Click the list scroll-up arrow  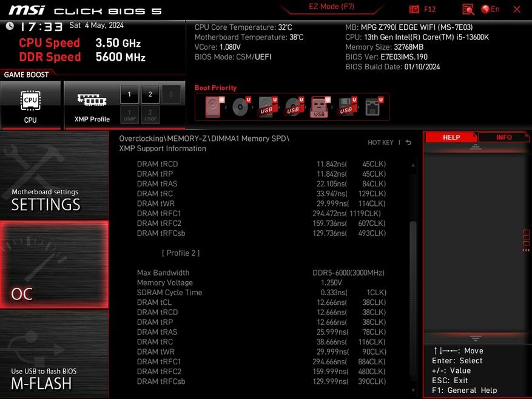pyautogui.click(x=413, y=165)
